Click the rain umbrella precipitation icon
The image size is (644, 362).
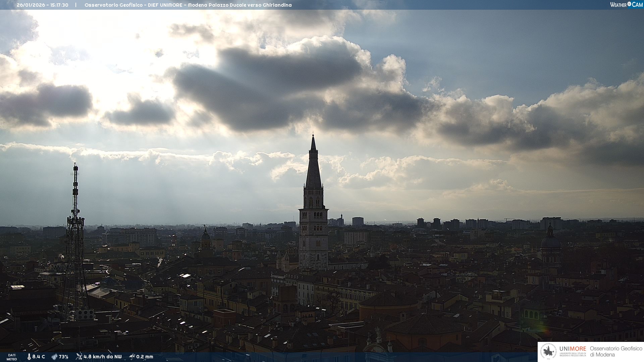coord(132,357)
